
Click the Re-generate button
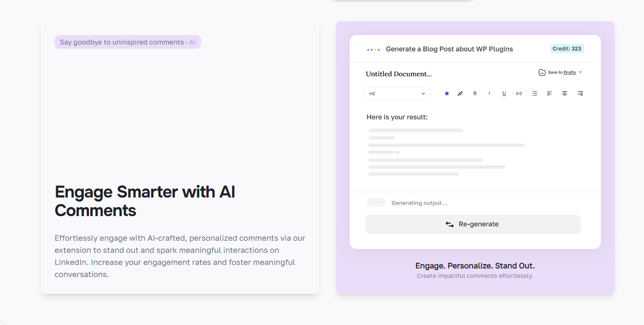click(x=473, y=224)
